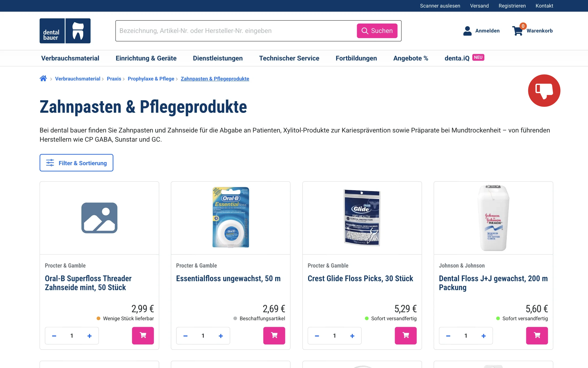Click the 'Wenige Stück lieferbar' availability text

128,318
